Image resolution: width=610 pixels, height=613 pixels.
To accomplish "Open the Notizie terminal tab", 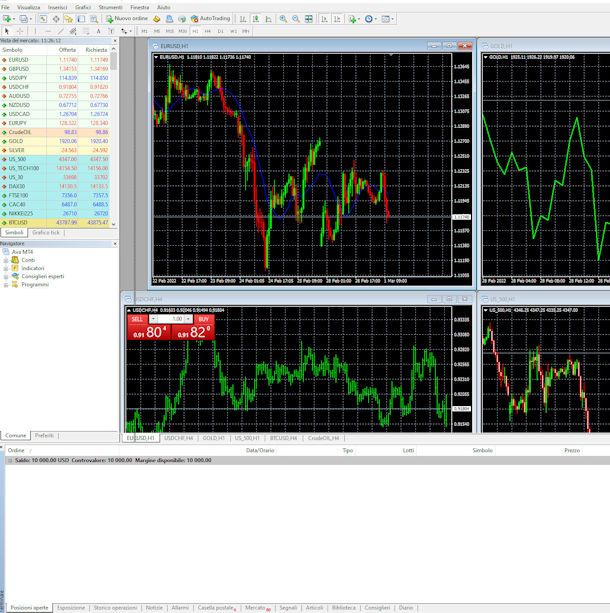I will pyautogui.click(x=154, y=608).
